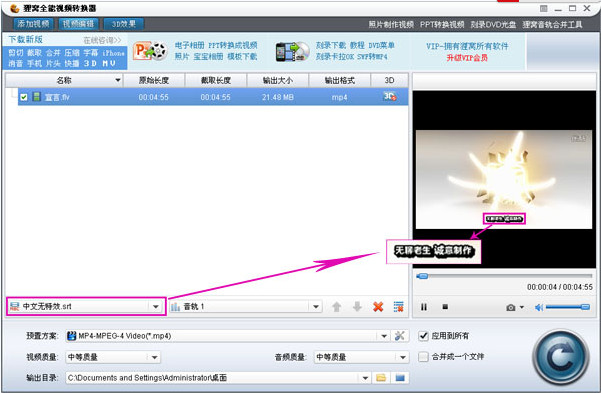Screen dimensions: 601x393
Task: Mute the preview volume speaker icon
Action: 539,307
